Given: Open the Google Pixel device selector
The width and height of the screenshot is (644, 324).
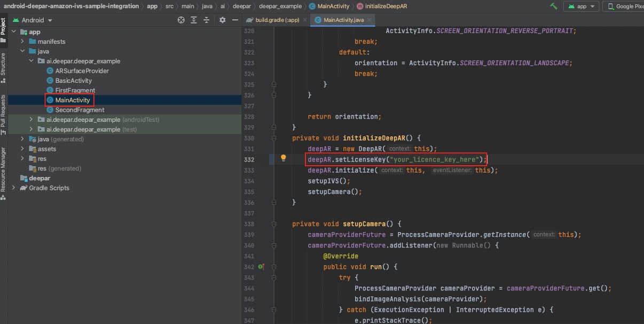Looking at the screenshot, I should click(626, 6).
